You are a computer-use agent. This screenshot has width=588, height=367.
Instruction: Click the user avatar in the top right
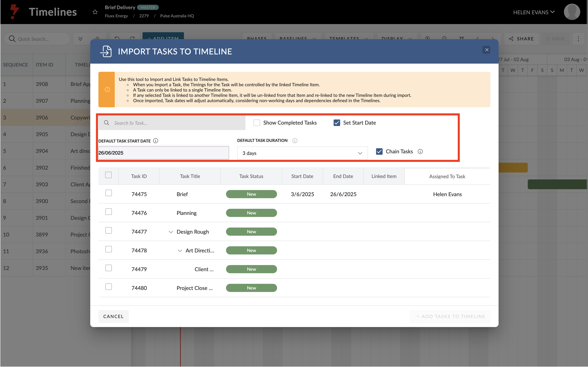(x=572, y=12)
